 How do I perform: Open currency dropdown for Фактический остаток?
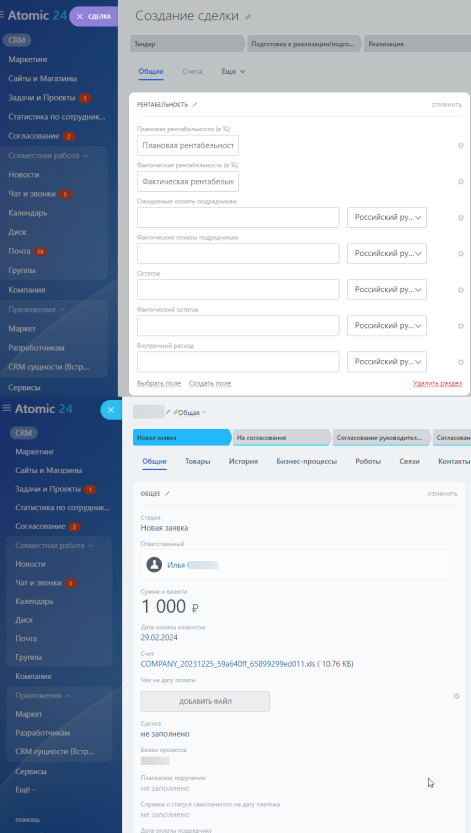coord(387,326)
